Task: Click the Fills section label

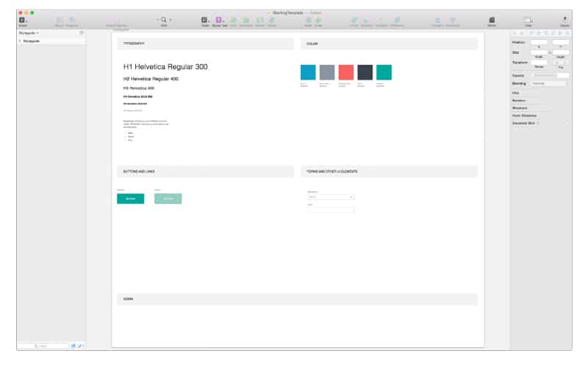Action: coord(516,93)
